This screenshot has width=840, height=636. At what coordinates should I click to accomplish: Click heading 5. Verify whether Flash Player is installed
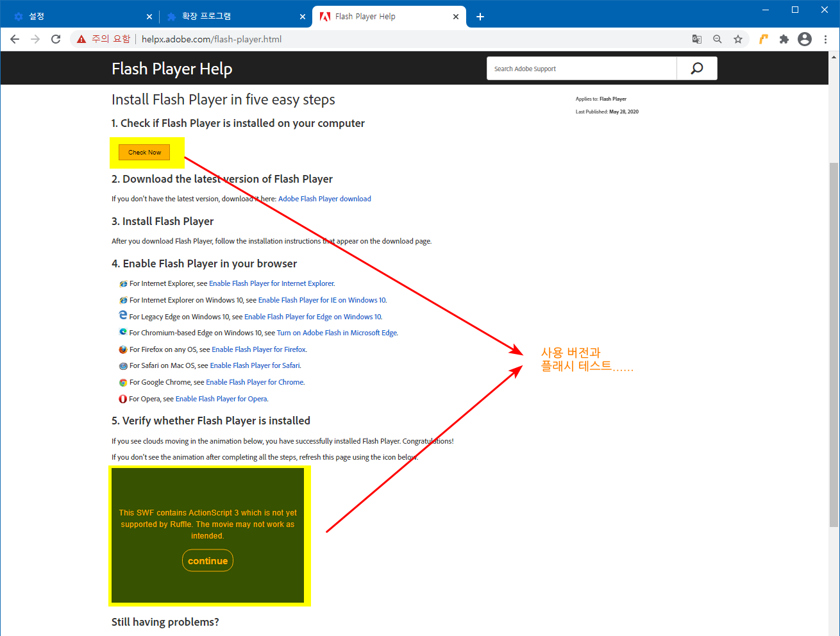coord(211,421)
